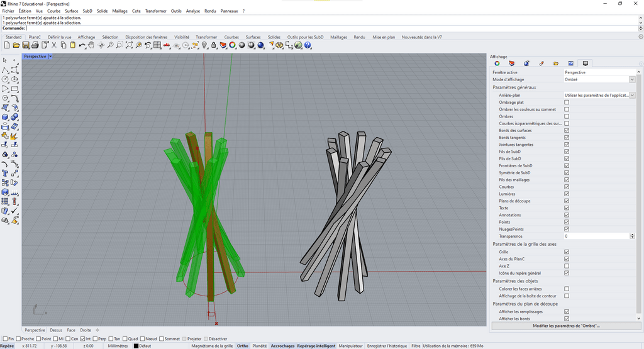
Task: Click the Cut scissors icon
Action: coord(54,45)
